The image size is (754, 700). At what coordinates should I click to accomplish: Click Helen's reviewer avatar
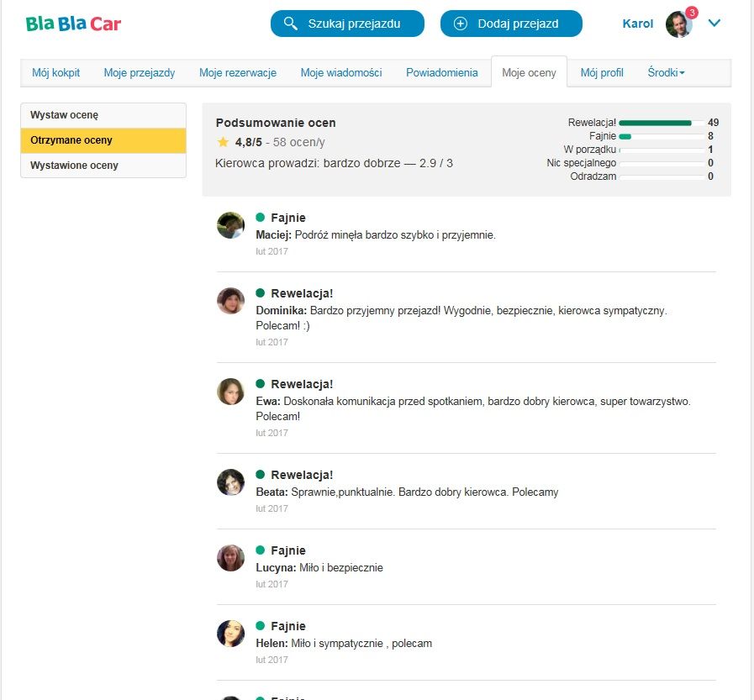[231, 634]
